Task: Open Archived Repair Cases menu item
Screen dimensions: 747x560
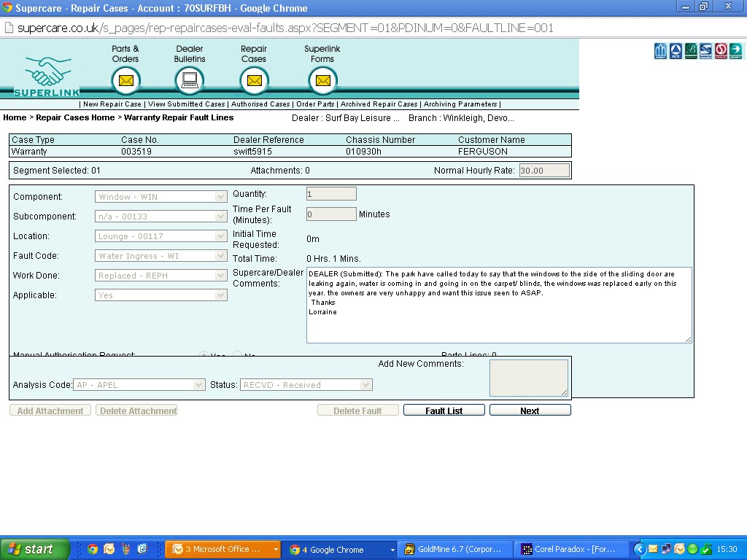Action: point(379,104)
